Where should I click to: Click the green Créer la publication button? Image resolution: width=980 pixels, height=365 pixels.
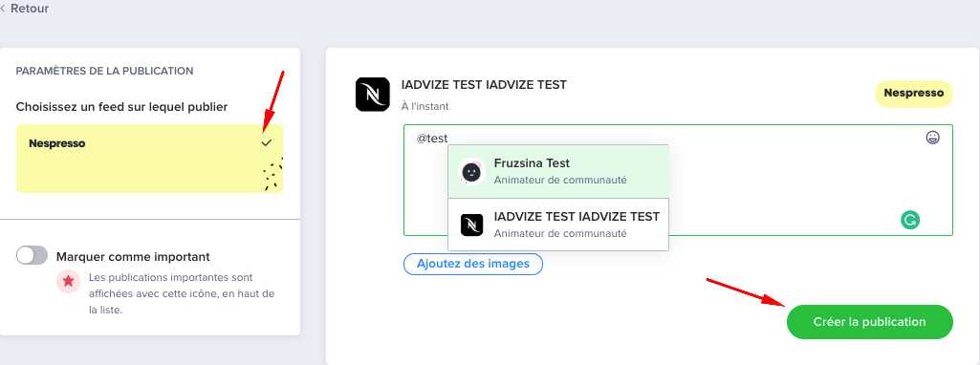tap(869, 322)
